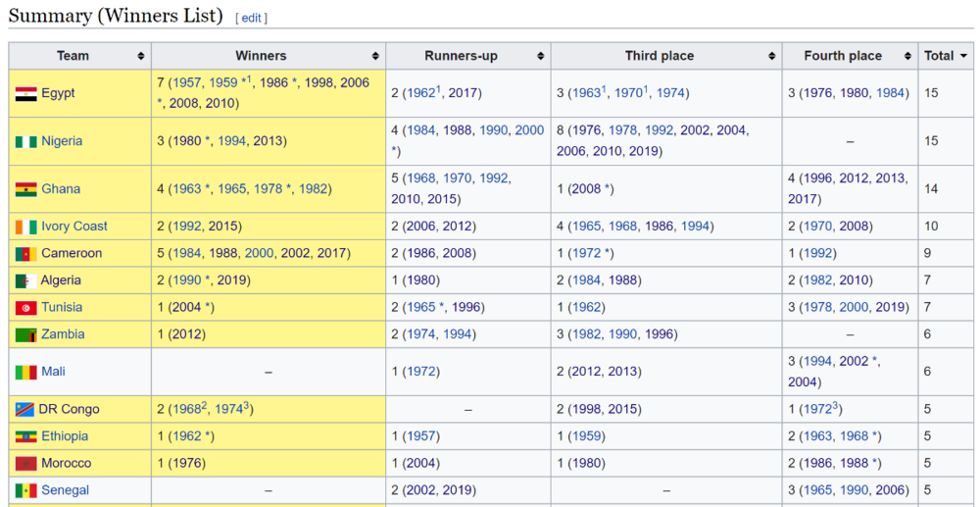Open Egypt's 1984 fourth place link

890,93
